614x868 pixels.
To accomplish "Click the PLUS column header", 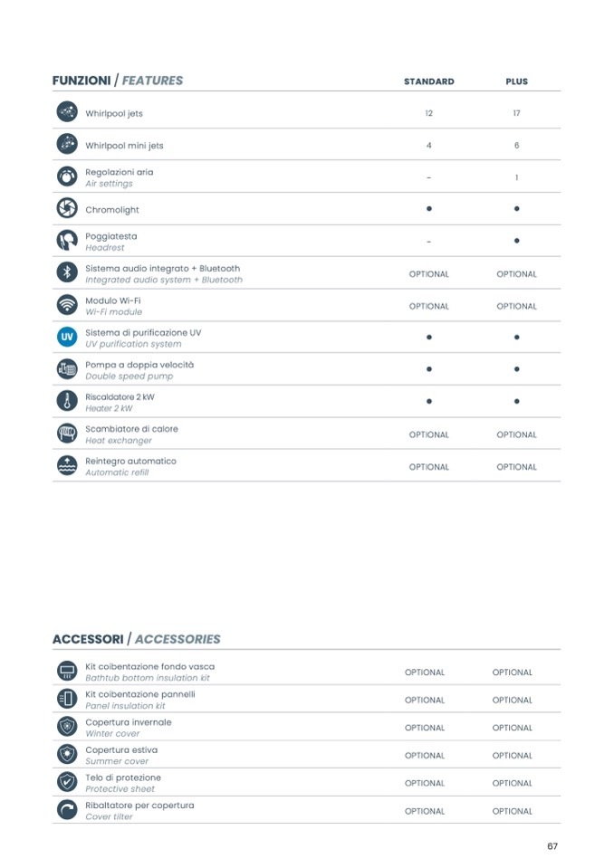I will [x=516, y=81].
